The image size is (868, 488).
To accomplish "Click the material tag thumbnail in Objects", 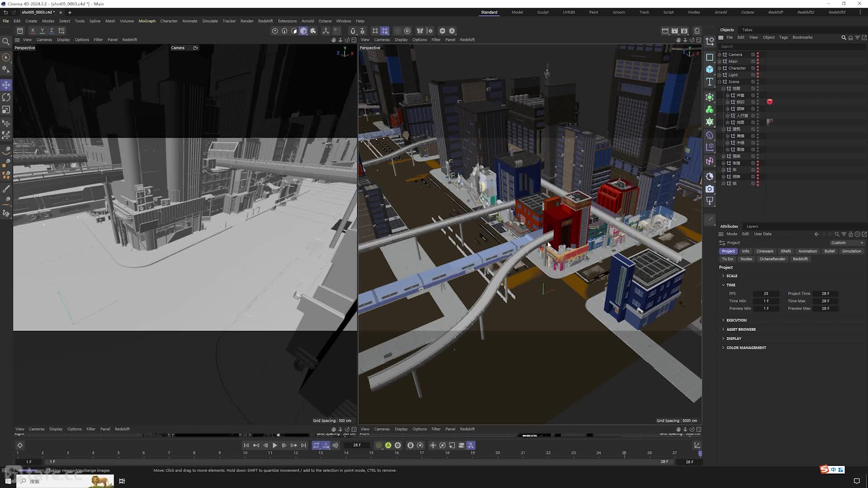I will tap(770, 122).
